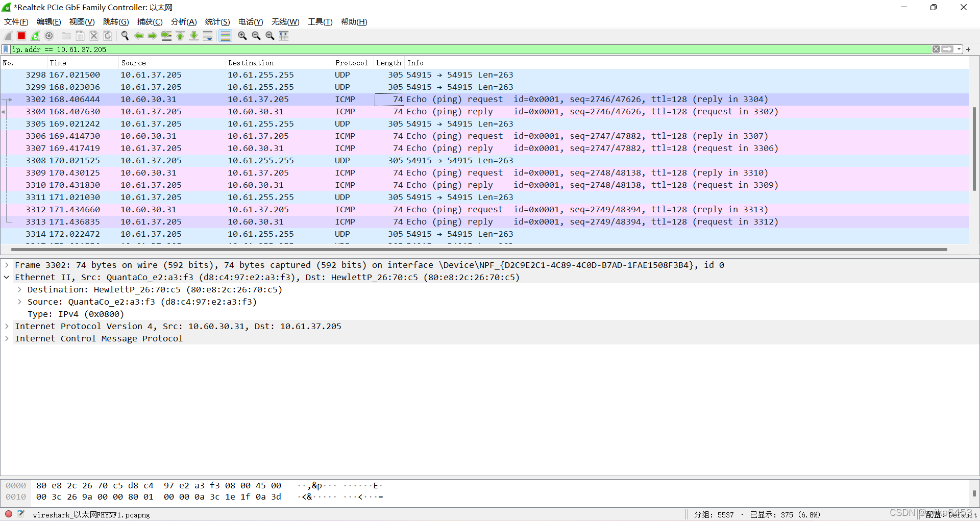
Task: Select packet 3314 UDP broadcast row
Action: coord(484,234)
